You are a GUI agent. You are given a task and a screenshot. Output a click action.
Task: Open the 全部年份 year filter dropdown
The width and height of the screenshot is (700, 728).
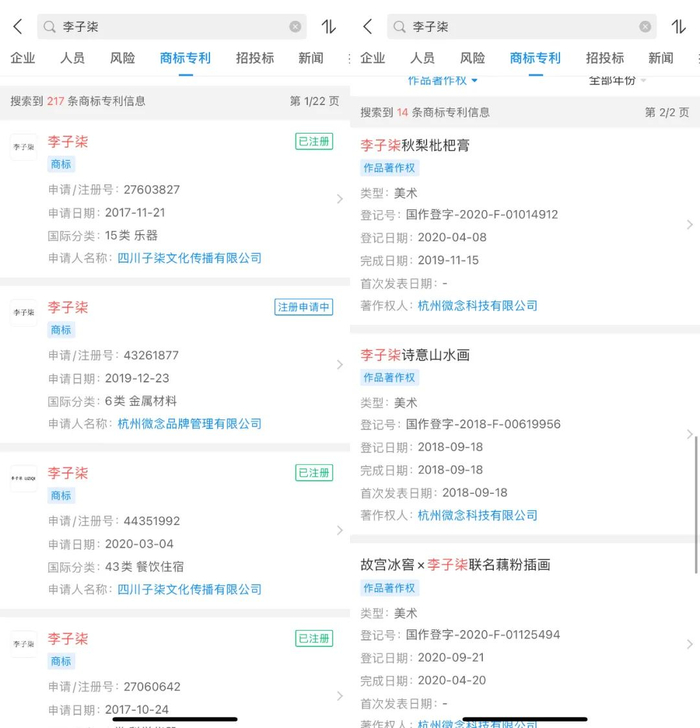[x=617, y=81]
